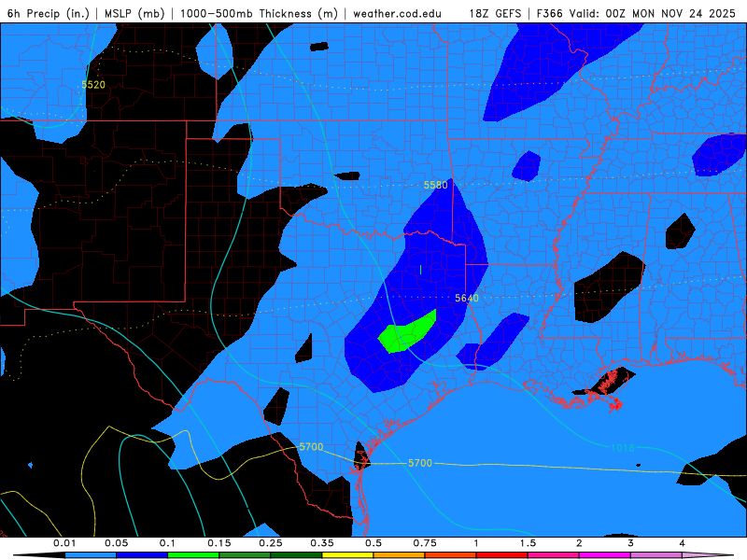Click the 0.01 legend value

pyautogui.click(x=64, y=543)
